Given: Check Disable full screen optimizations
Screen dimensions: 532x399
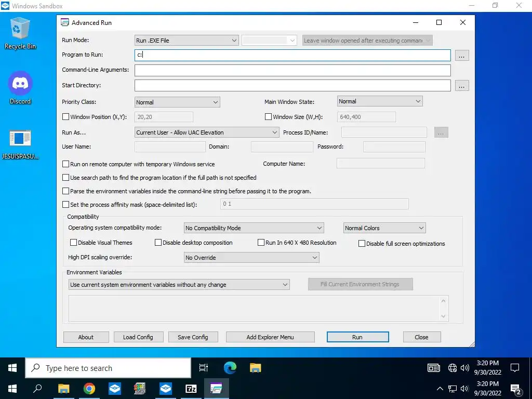Looking at the screenshot, I should (362, 243).
